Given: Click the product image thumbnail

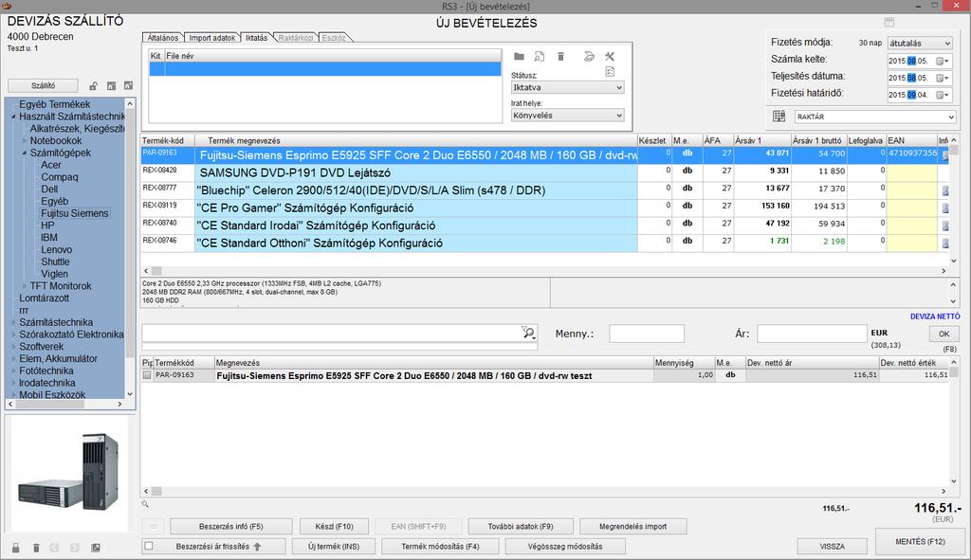Looking at the screenshot, I should pyautogui.click(x=68, y=472).
